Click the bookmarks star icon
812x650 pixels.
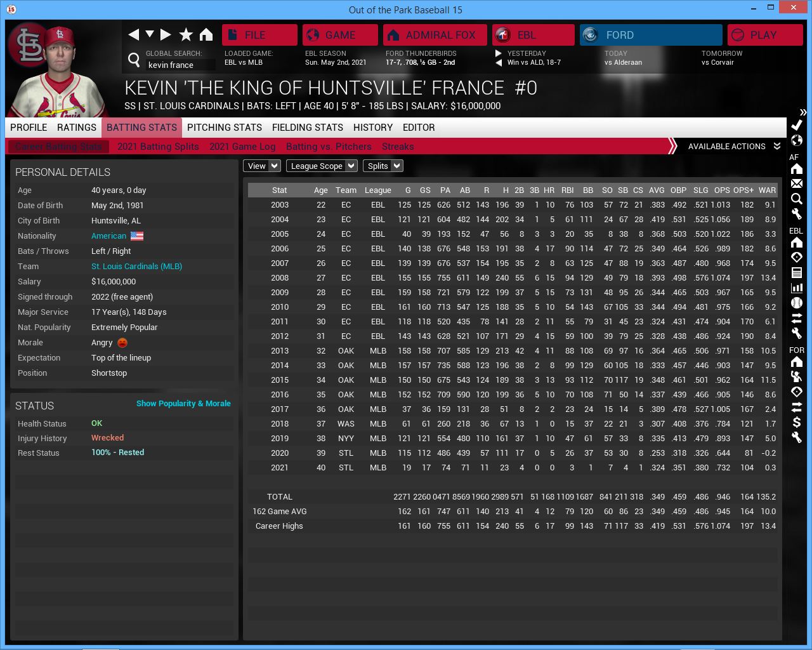pyautogui.click(x=186, y=34)
